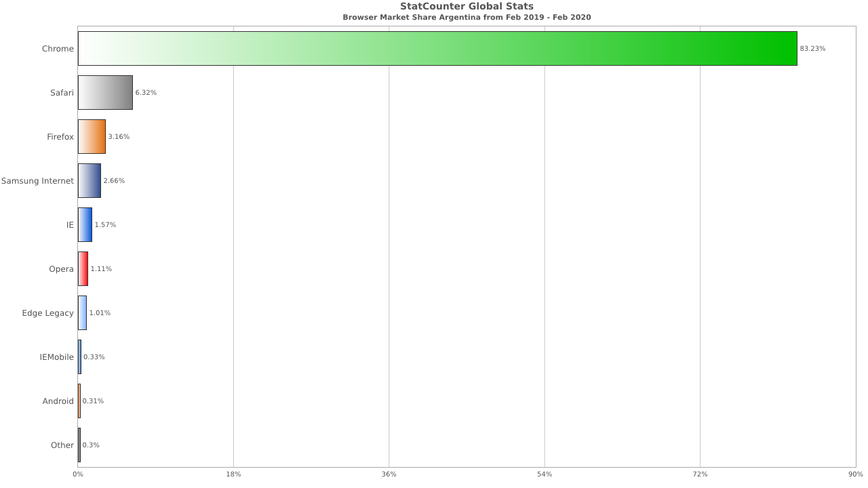The image size is (868, 488).
Task: Click the 83.23% value label
Action: pyautogui.click(x=812, y=49)
